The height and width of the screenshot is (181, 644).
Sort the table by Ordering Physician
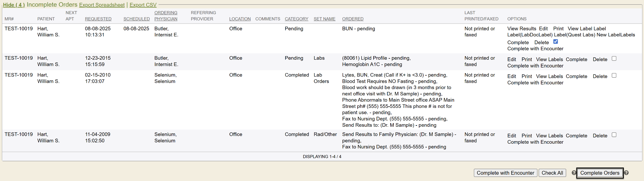coord(166,16)
